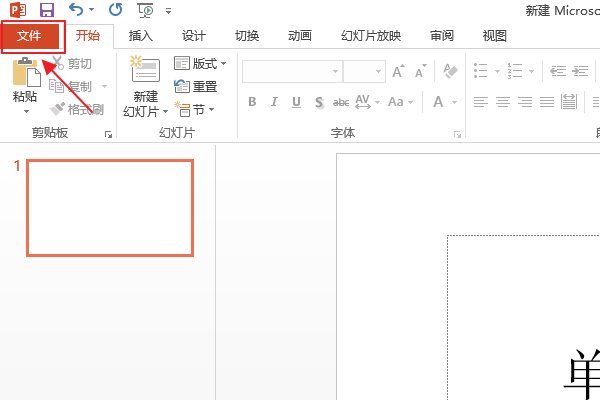Justify the text
Image resolution: width=600 pixels, height=400 pixels.
pos(547,102)
